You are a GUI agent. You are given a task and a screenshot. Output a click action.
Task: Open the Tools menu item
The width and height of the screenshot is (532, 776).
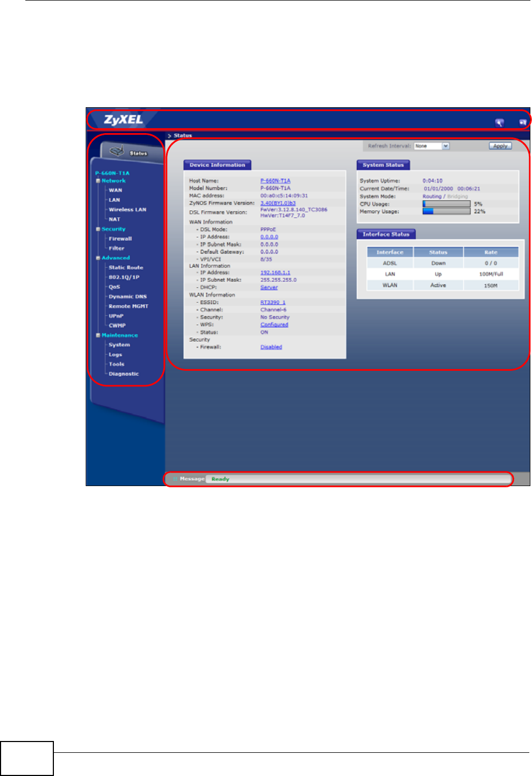pos(116,364)
